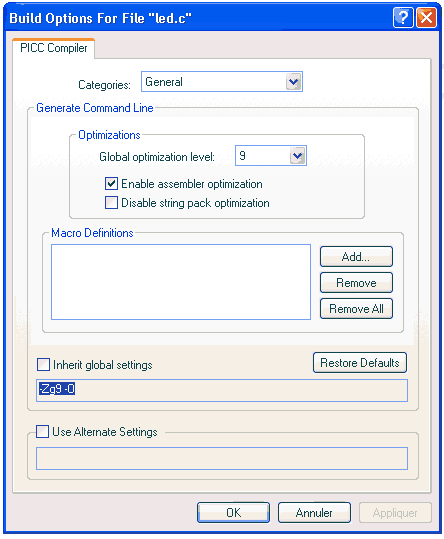
Task: Cancel using the Annuler button
Action: click(x=314, y=513)
